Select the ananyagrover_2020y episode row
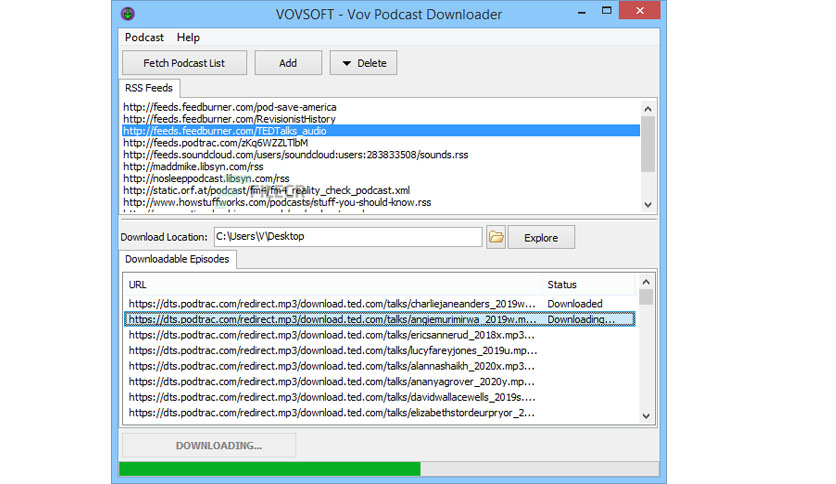The width and height of the screenshot is (836, 484). tap(380, 382)
